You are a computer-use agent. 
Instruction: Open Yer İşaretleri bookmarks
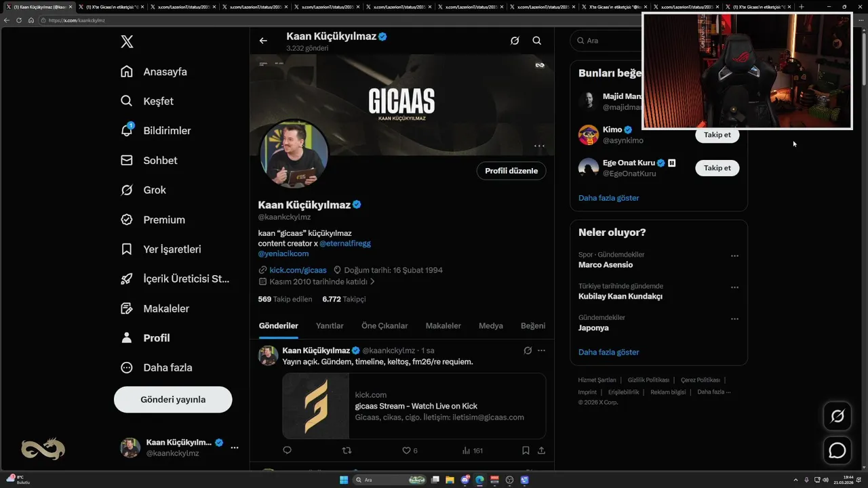pos(161,249)
